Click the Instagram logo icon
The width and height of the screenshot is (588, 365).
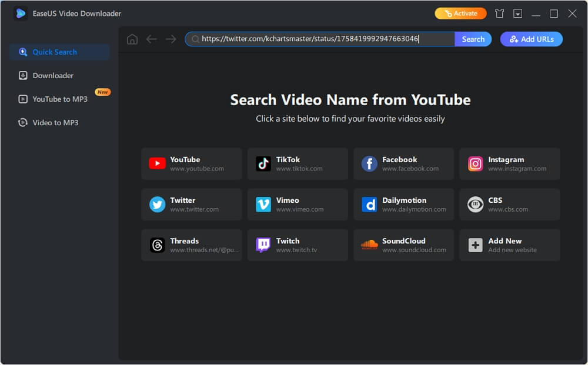click(x=476, y=164)
